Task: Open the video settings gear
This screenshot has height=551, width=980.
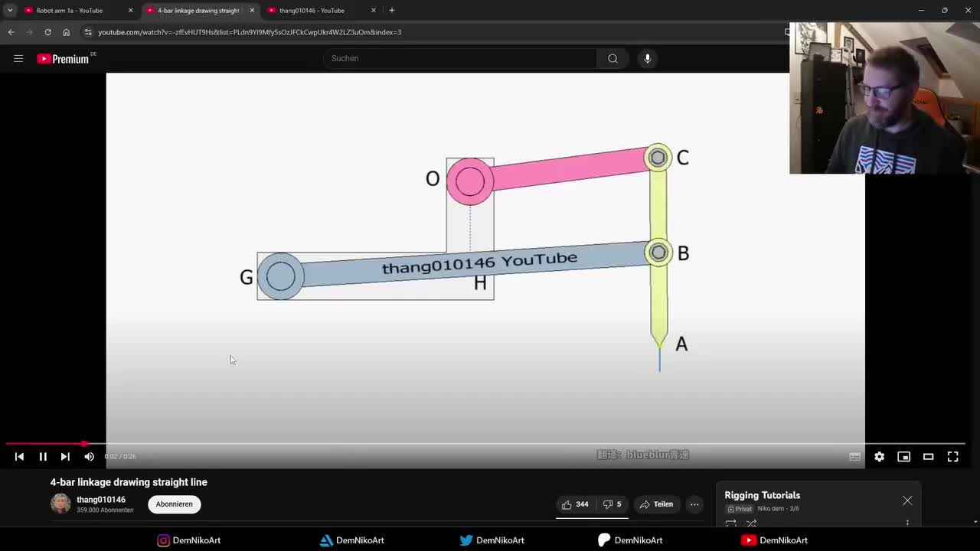Action: click(x=879, y=456)
